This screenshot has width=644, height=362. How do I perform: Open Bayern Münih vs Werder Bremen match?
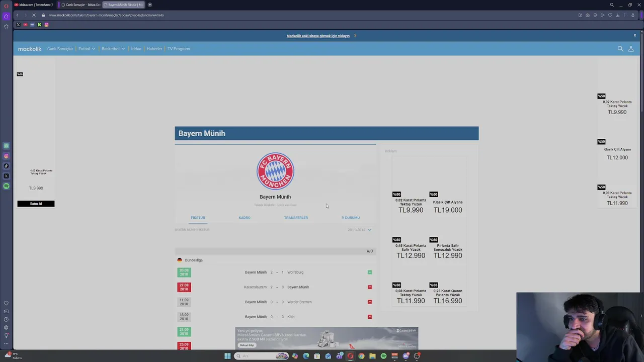click(275, 302)
